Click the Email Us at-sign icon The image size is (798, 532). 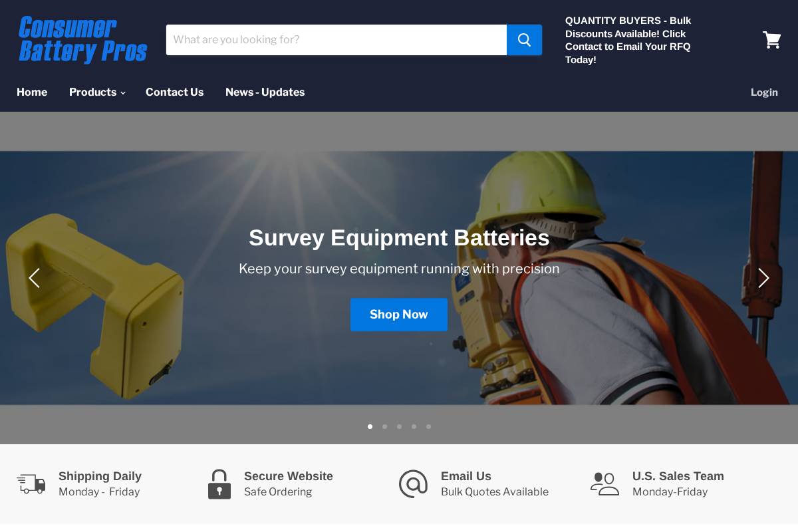[413, 484]
